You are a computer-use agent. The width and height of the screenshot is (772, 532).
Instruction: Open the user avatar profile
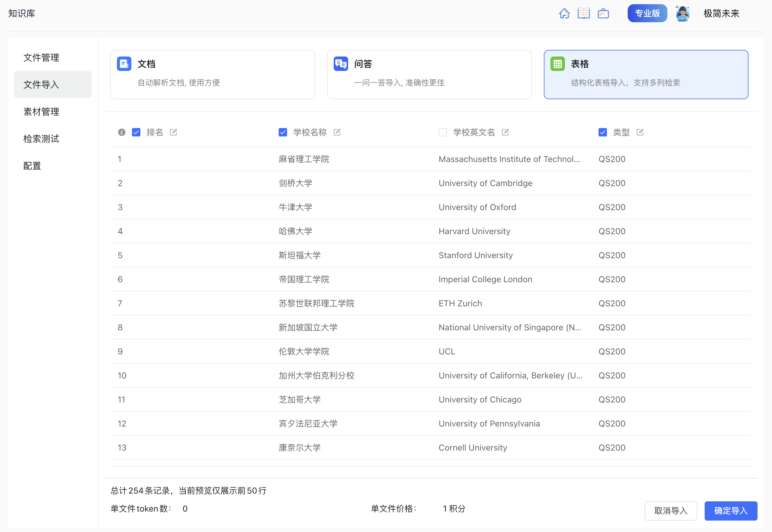click(682, 13)
